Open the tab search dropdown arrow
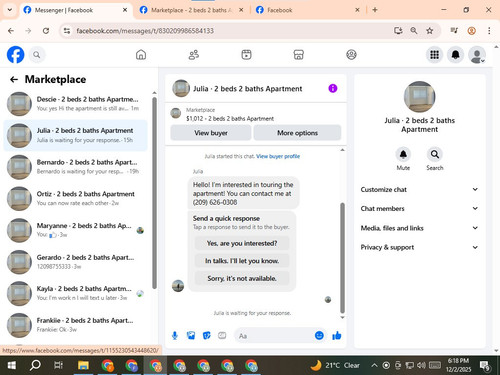This screenshot has width=500, height=375. 10,10
